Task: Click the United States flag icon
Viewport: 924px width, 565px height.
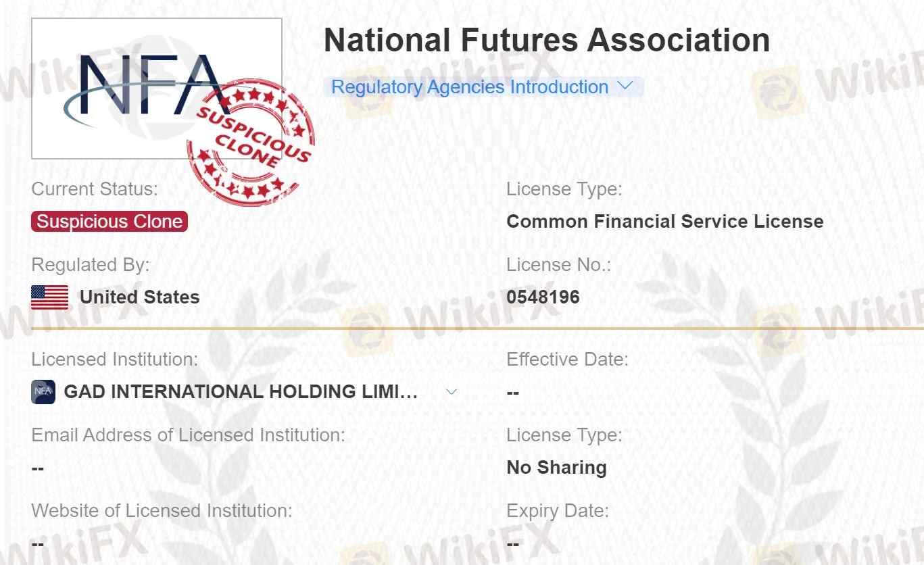Action: click(x=50, y=297)
